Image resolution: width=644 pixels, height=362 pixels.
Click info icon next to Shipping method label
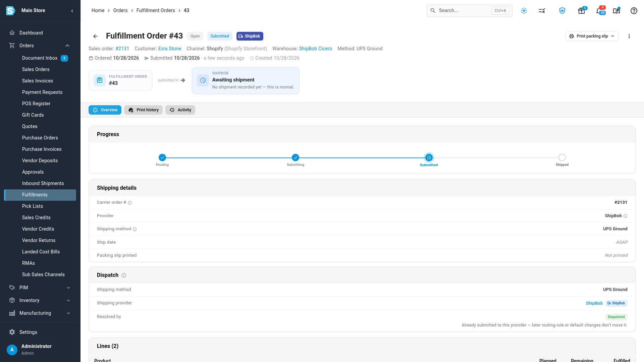click(135, 229)
